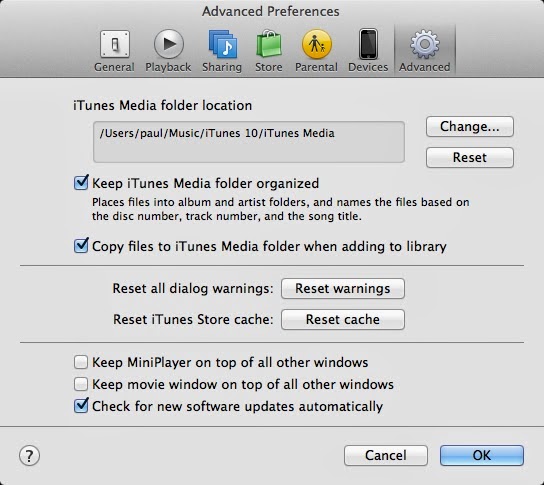
Task: Click the Reset cache button
Action: pyautogui.click(x=343, y=320)
